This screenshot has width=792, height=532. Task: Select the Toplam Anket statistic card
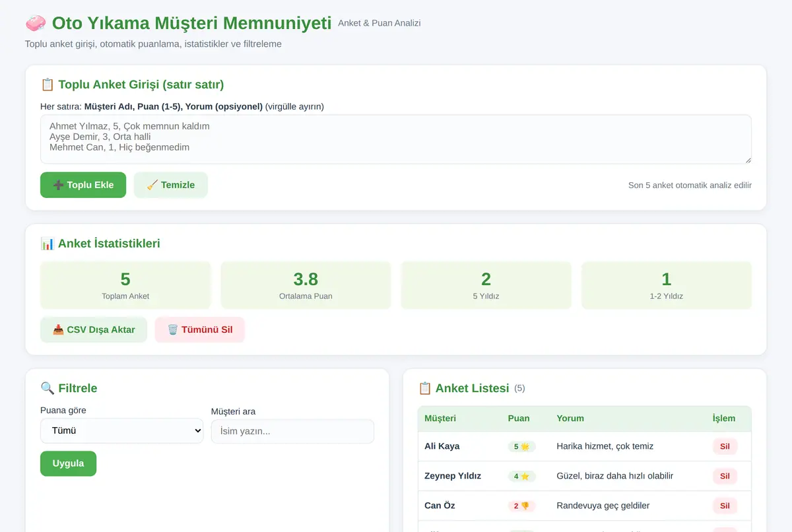(x=125, y=285)
